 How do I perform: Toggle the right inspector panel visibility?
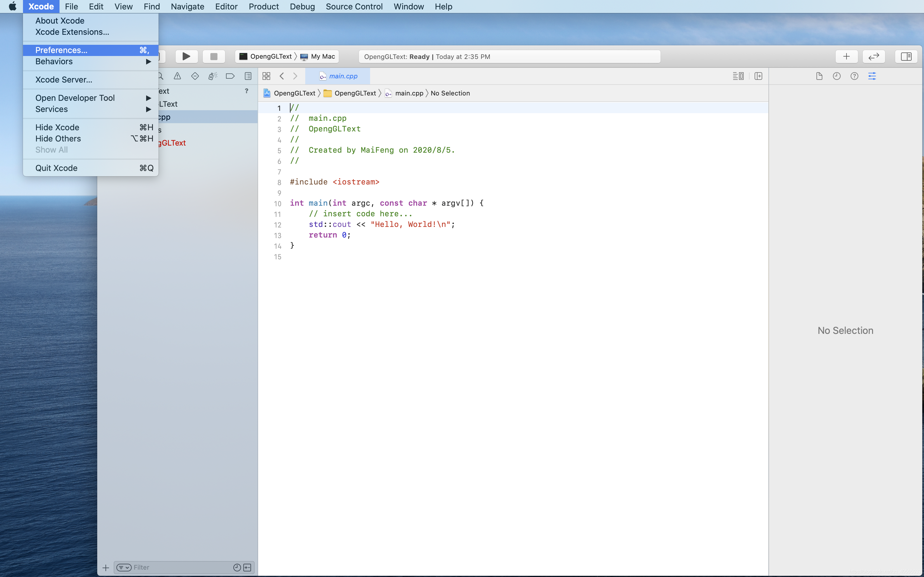[x=906, y=57]
